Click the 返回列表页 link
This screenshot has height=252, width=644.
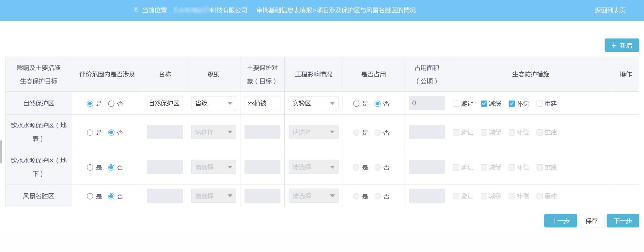coord(610,10)
